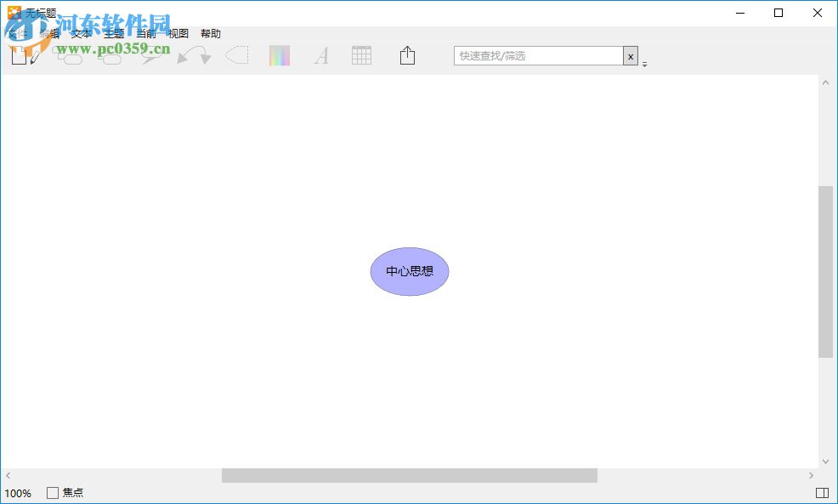Image resolution: width=838 pixels, height=504 pixels.
Task: Select the branch line style tool
Action: click(x=151, y=55)
